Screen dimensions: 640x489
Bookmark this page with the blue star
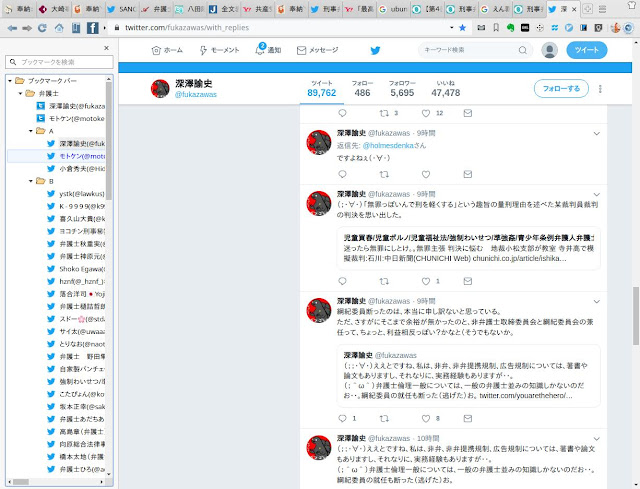pos(462,28)
